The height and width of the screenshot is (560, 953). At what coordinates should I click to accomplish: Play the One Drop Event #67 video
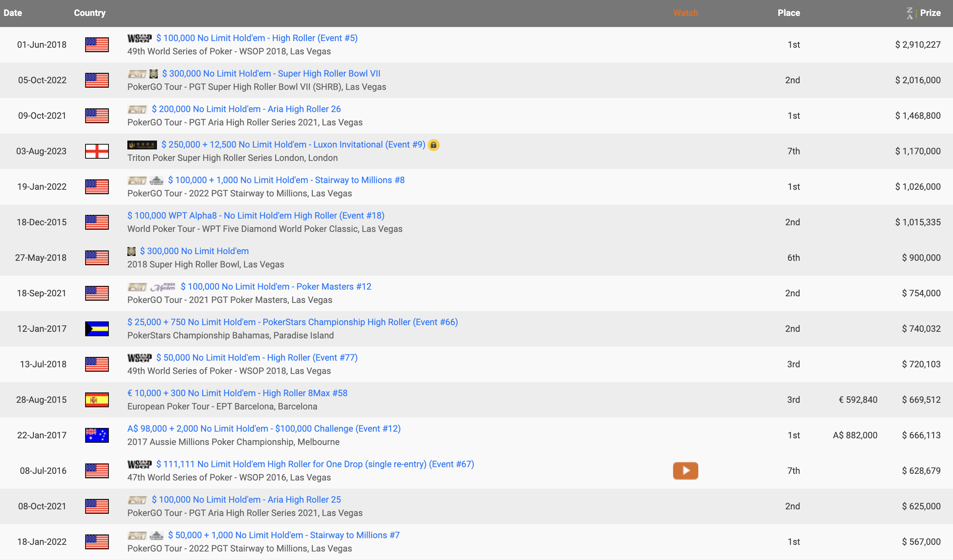click(x=685, y=470)
